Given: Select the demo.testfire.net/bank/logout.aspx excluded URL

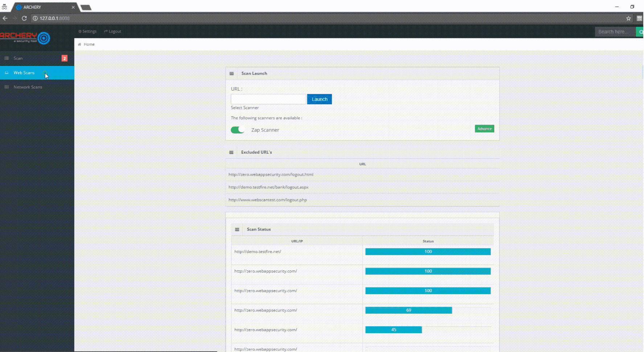Looking at the screenshot, I should pyautogui.click(x=268, y=187).
